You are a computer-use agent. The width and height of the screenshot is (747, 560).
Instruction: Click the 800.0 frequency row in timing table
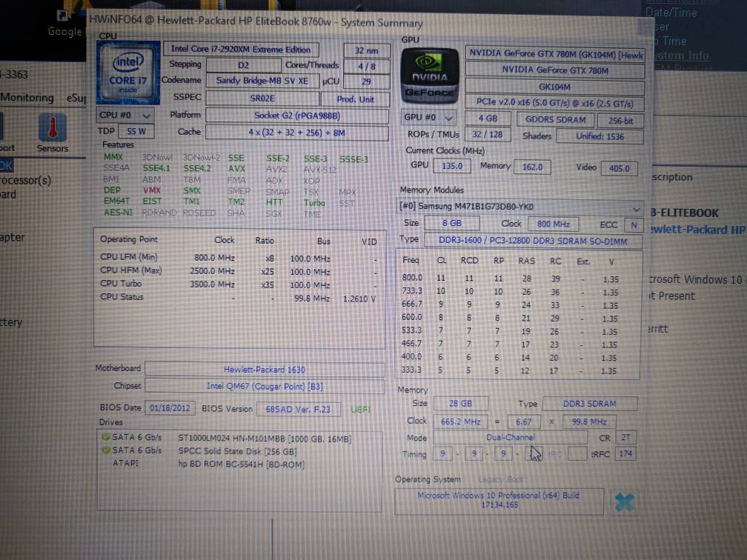click(510, 279)
